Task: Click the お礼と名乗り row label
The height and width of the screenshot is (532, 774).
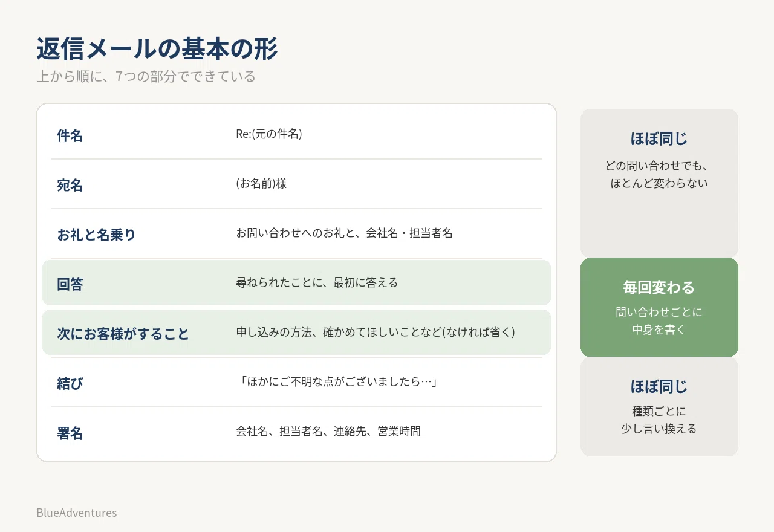Action: tap(96, 235)
